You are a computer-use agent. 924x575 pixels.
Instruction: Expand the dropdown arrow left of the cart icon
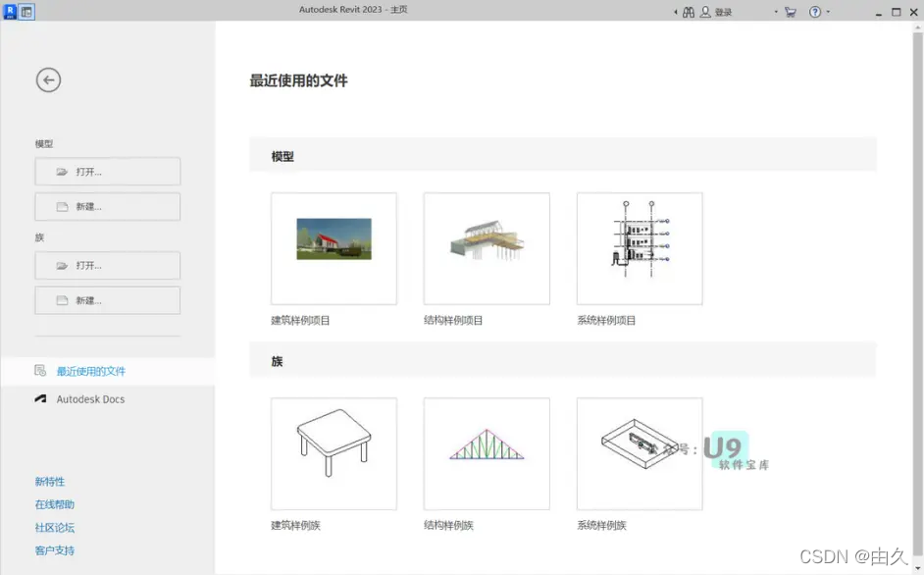(775, 12)
